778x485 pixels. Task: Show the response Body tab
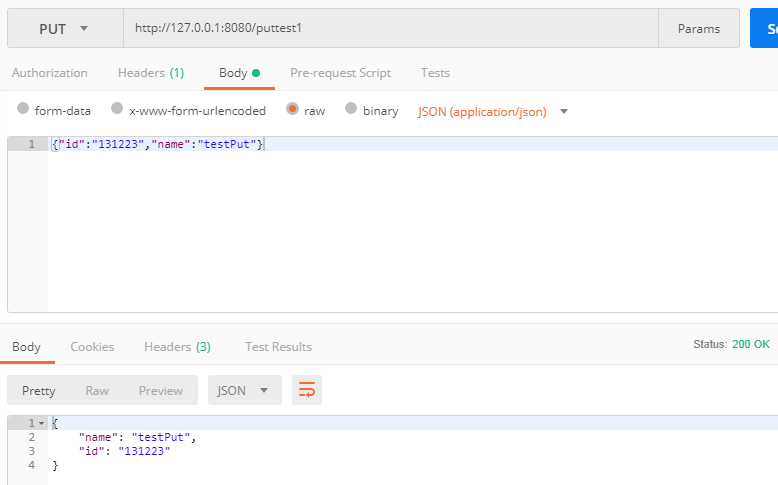26,346
